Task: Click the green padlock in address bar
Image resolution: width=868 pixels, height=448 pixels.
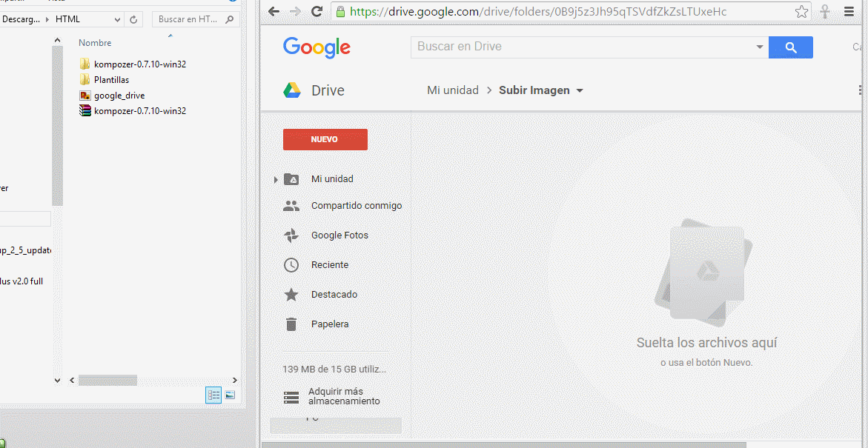Action: [340, 12]
